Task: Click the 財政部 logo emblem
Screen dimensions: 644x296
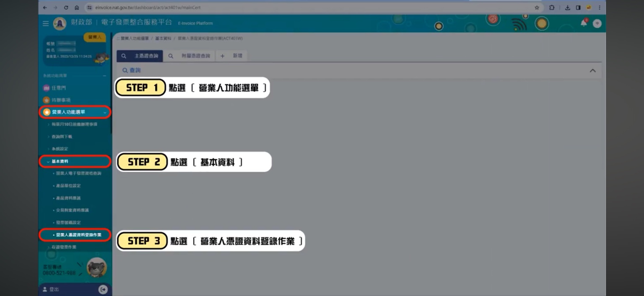Action: pyautogui.click(x=60, y=23)
